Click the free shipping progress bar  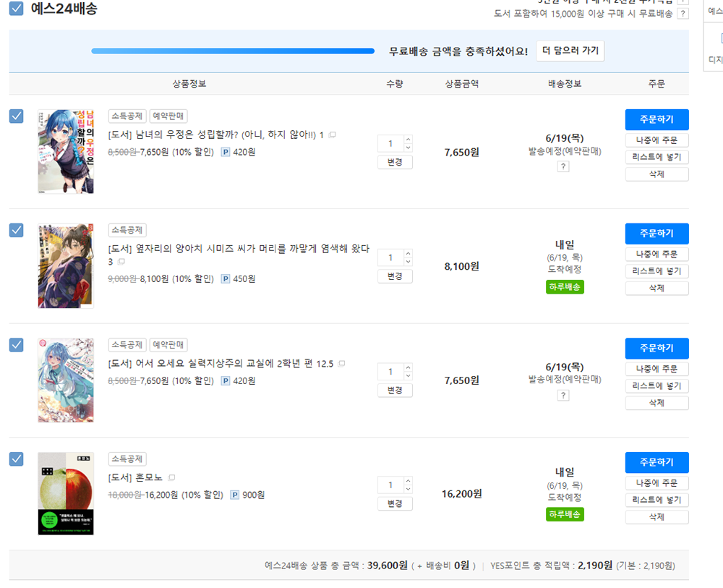tap(233, 51)
